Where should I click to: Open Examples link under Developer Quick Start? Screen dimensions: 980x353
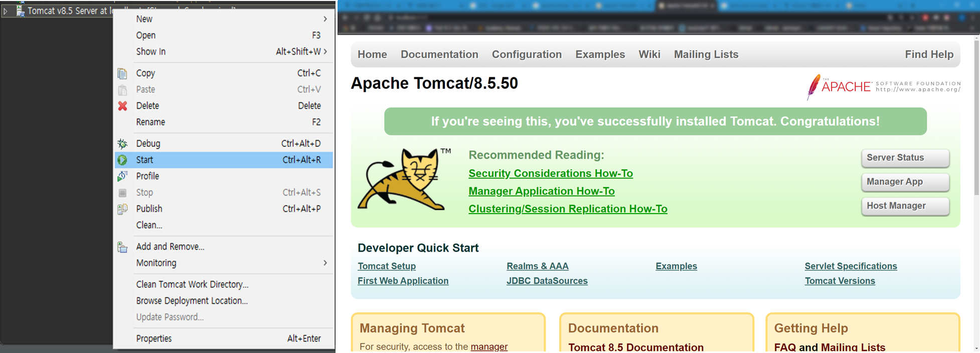676,266
